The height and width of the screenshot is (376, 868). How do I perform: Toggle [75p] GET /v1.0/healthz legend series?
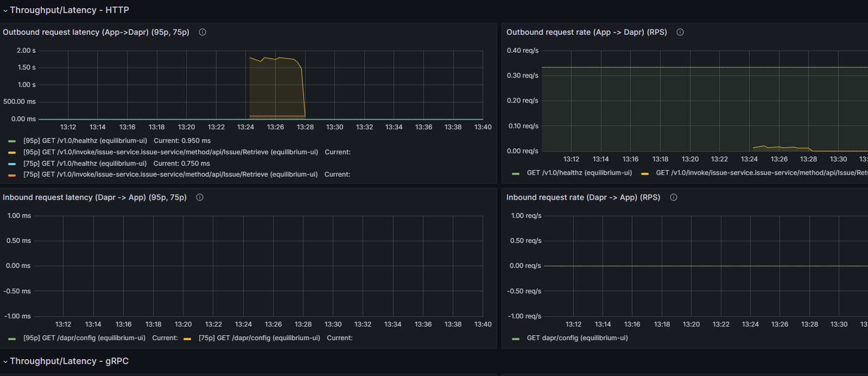click(85, 164)
